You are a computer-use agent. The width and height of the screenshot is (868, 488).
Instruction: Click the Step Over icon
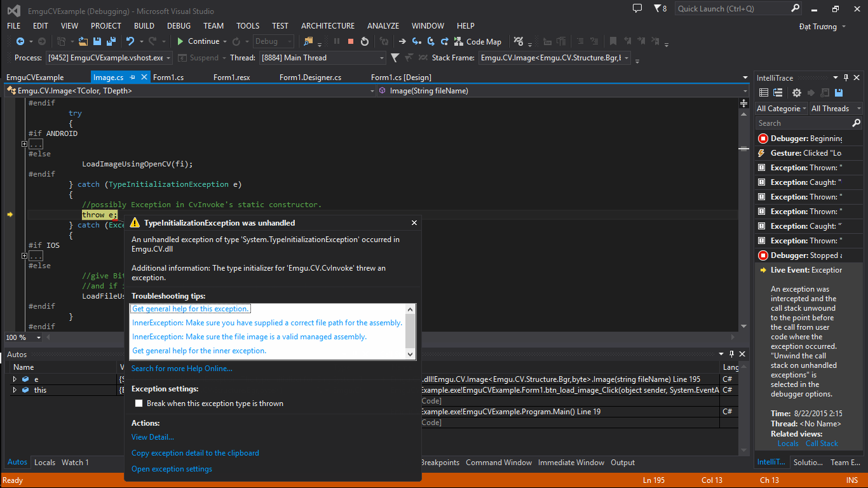pos(430,41)
